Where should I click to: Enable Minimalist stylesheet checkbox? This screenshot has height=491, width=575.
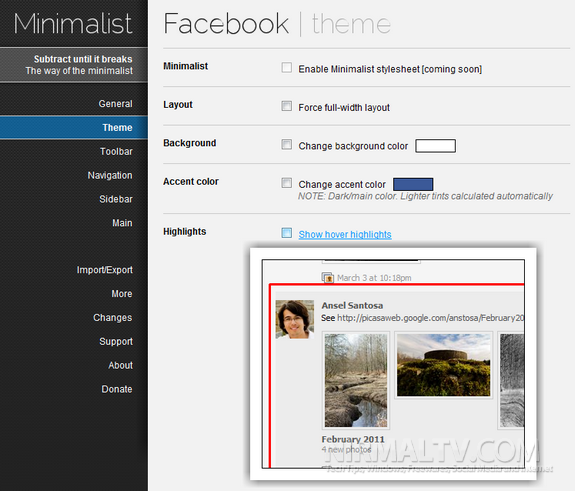coord(286,68)
